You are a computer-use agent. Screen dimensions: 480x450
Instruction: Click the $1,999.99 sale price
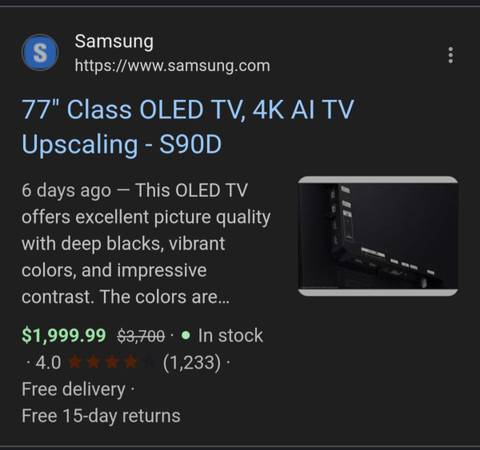(x=64, y=335)
